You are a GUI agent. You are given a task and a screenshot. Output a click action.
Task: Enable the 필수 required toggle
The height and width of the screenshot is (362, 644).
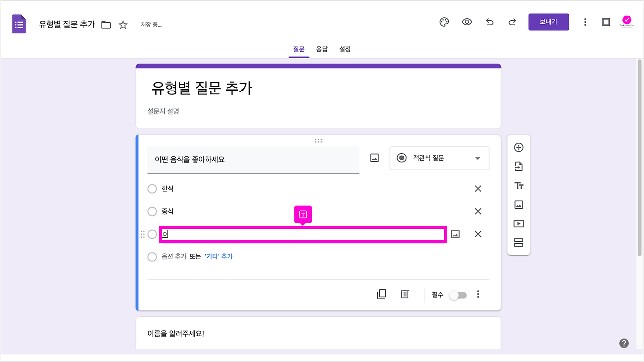(x=457, y=294)
